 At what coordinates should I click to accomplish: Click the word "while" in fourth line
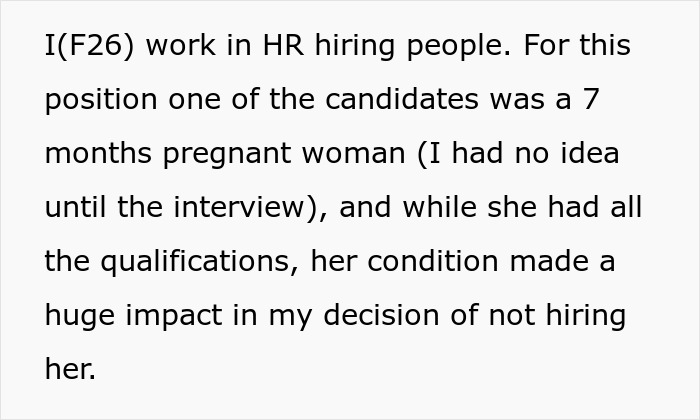439,207
